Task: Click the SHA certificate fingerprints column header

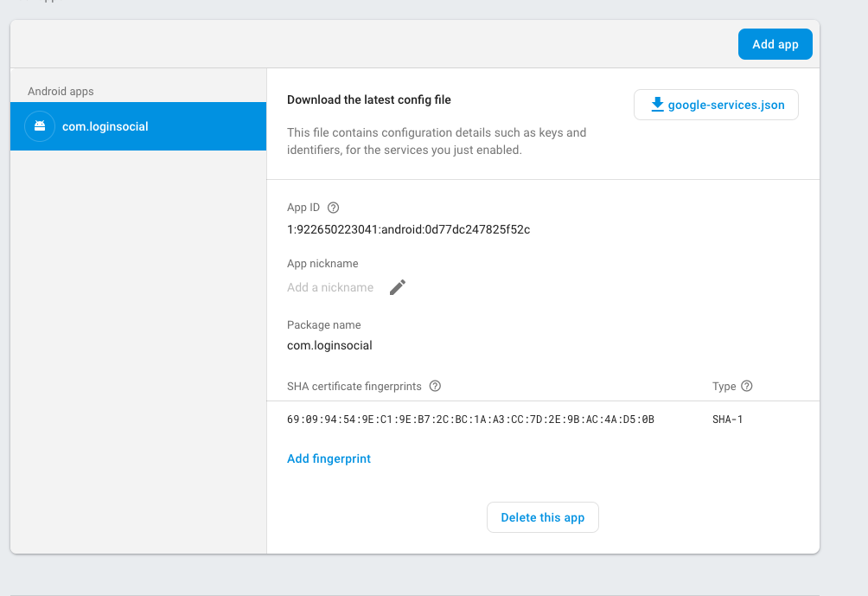Action: coord(355,386)
